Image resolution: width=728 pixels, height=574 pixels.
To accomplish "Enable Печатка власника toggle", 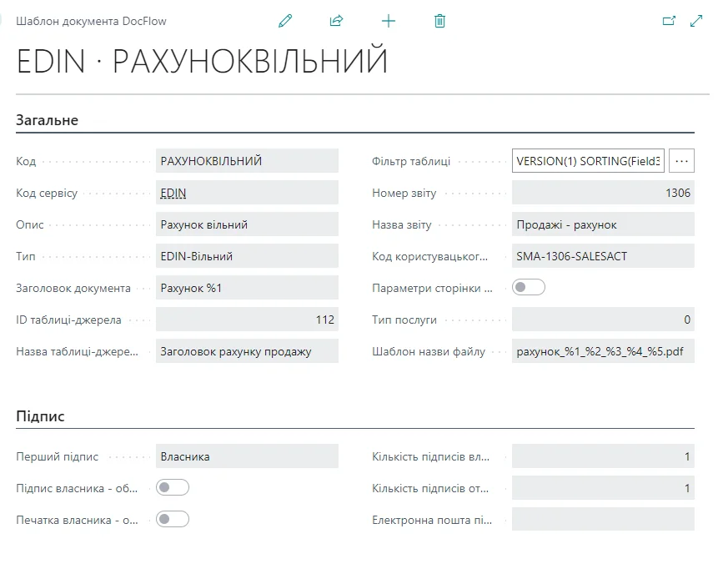I will click(173, 520).
